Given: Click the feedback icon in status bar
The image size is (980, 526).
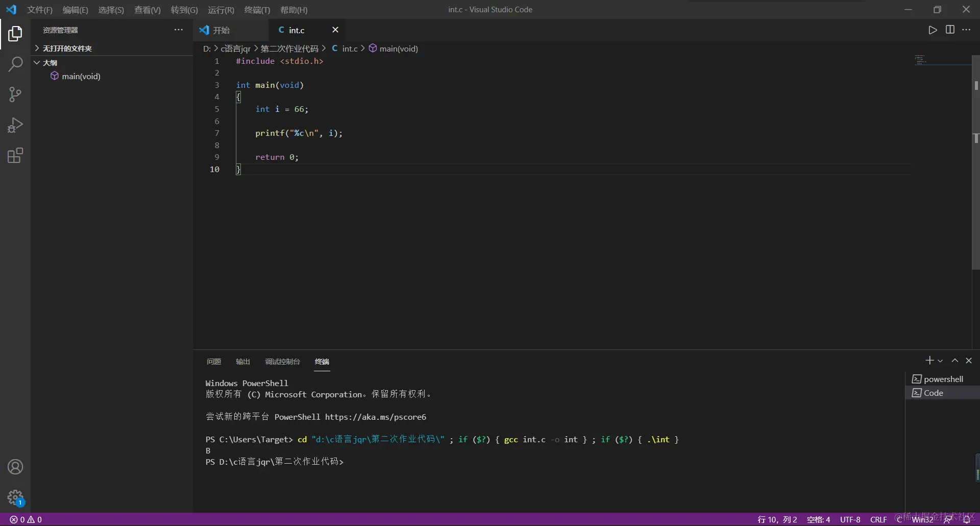Looking at the screenshot, I should 948,519.
